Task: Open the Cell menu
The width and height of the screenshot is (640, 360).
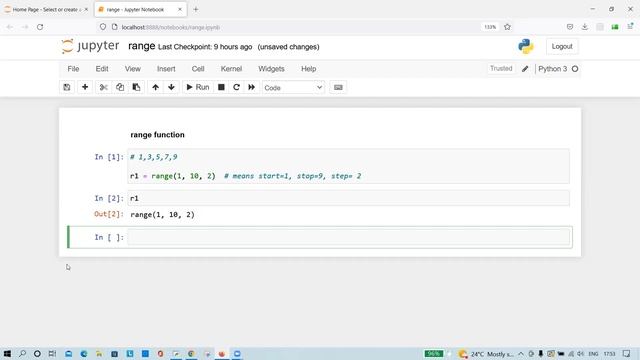Action: 198,69
